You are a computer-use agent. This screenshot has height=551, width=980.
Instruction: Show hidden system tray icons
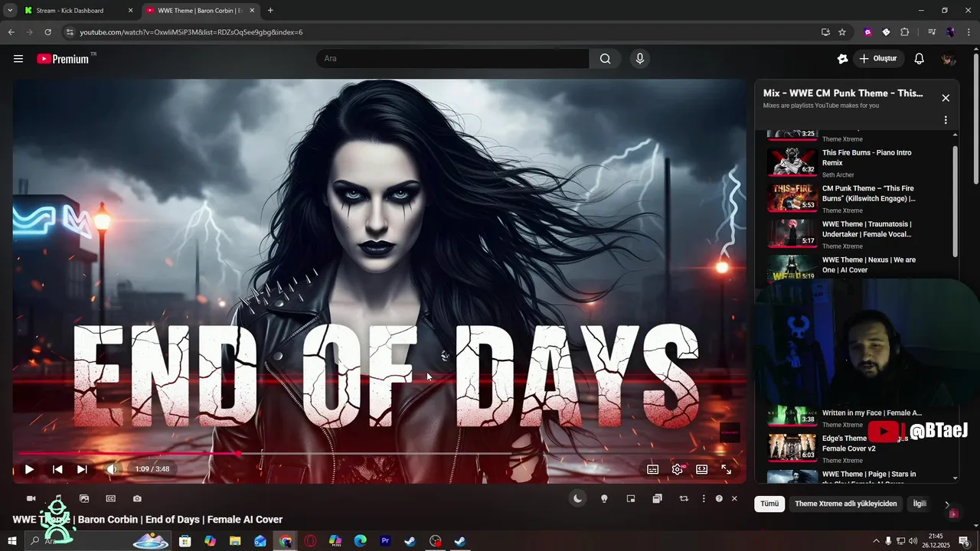tap(876, 541)
